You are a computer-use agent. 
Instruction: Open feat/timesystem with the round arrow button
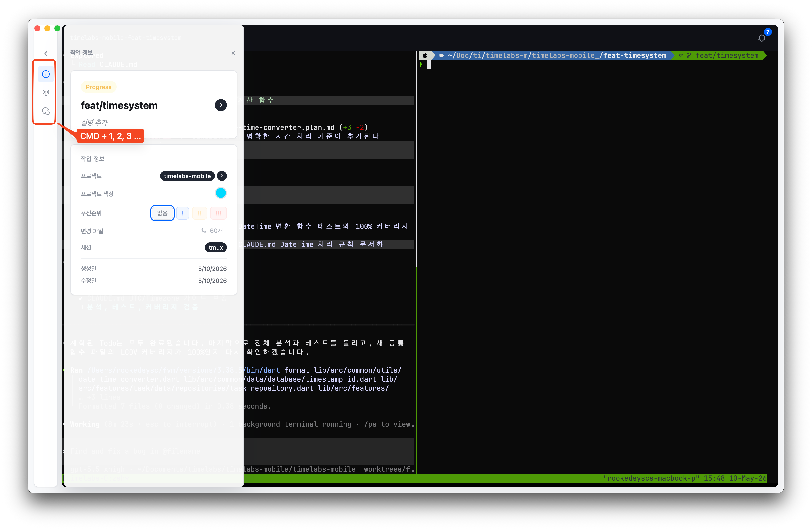pyautogui.click(x=221, y=105)
